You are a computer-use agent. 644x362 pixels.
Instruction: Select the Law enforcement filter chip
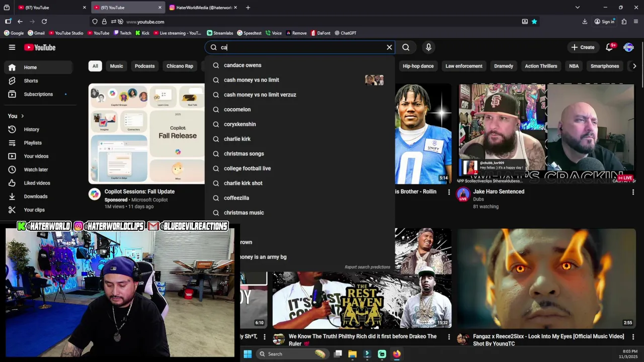pyautogui.click(x=464, y=66)
